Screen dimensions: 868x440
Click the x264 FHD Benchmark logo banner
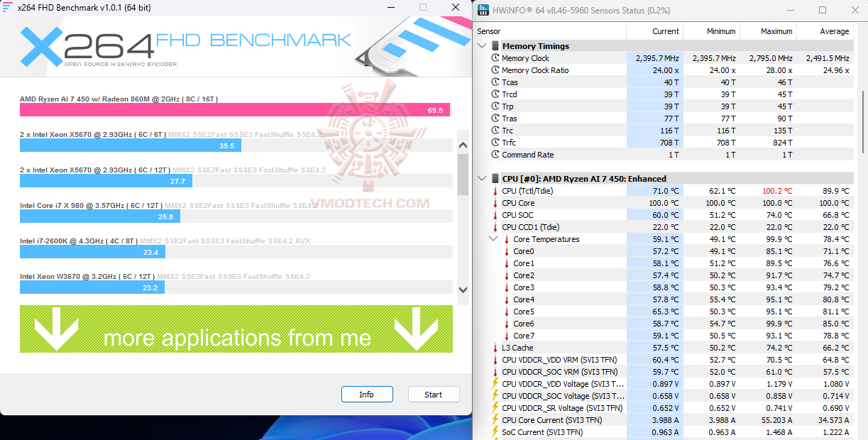tap(236, 46)
